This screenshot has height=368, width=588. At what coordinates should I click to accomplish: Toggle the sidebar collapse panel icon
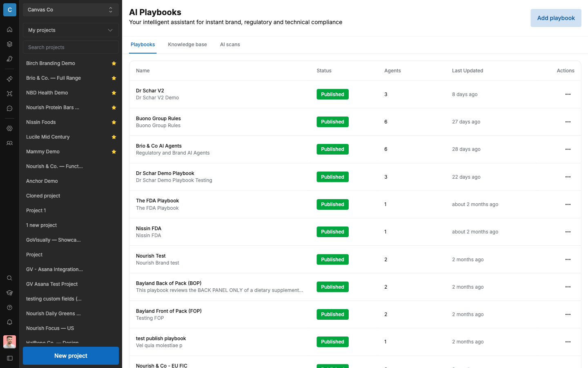click(9, 358)
